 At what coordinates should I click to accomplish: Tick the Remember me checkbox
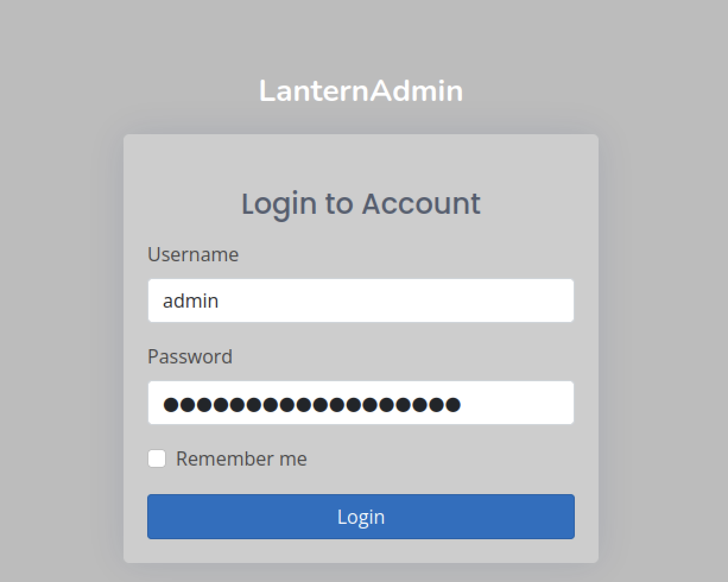coord(157,458)
